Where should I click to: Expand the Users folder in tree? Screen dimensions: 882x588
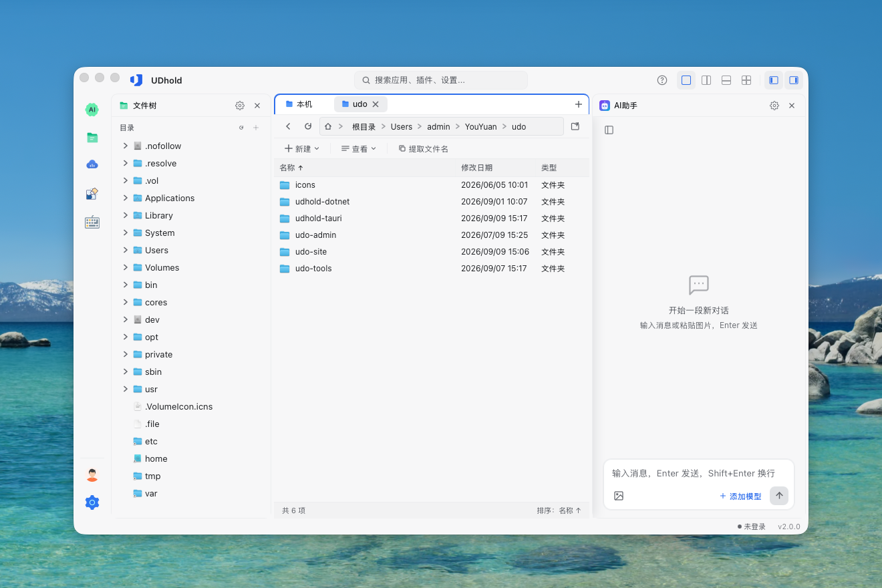pyautogui.click(x=125, y=250)
